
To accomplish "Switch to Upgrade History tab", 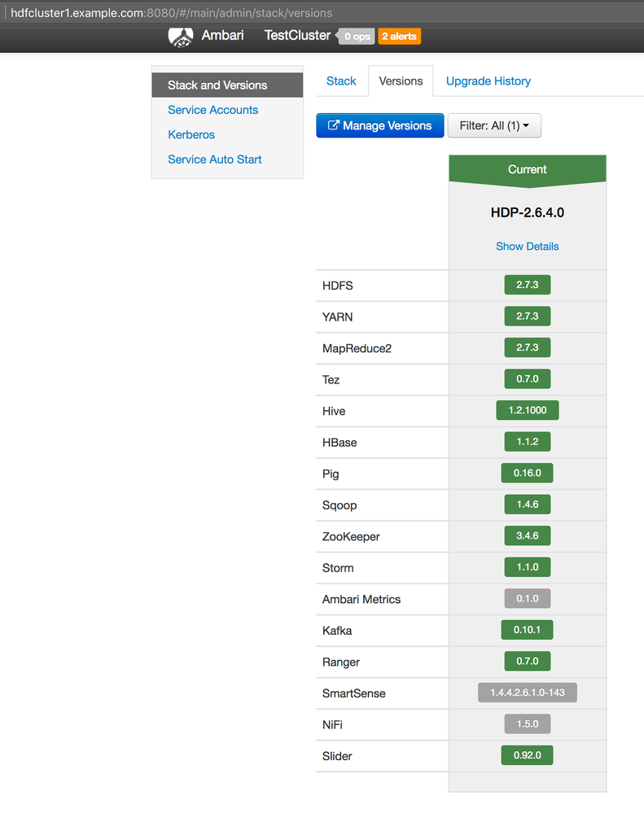I will click(x=488, y=81).
